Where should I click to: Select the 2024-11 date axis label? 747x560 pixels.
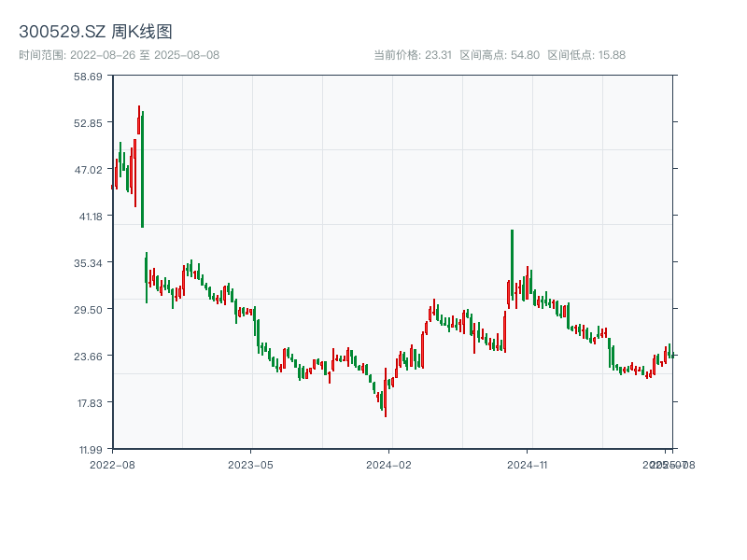pyautogui.click(x=528, y=464)
